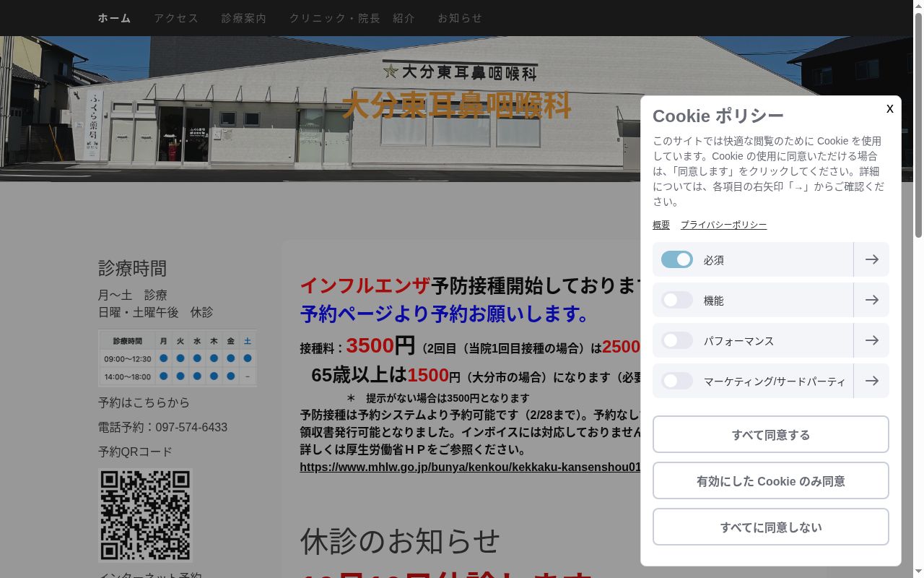Click the すべて同意する button
Screen dimensions: 924x578
tap(771, 434)
